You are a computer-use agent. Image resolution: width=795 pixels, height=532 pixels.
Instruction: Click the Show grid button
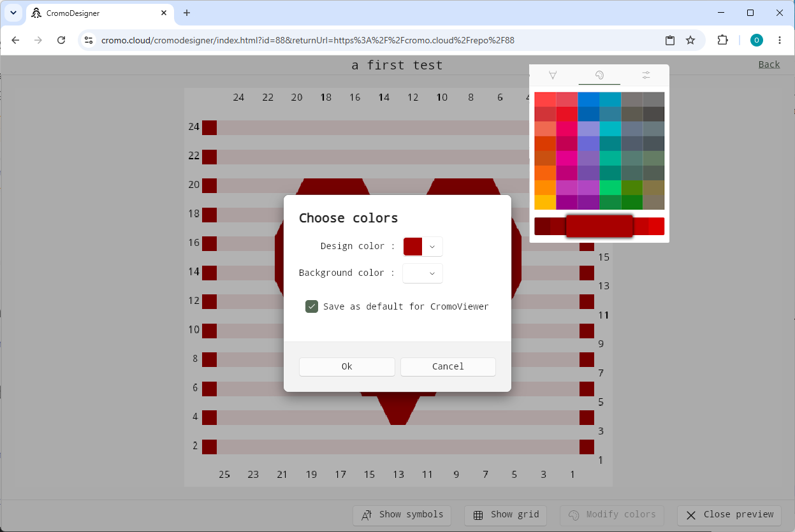click(x=506, y=515)
